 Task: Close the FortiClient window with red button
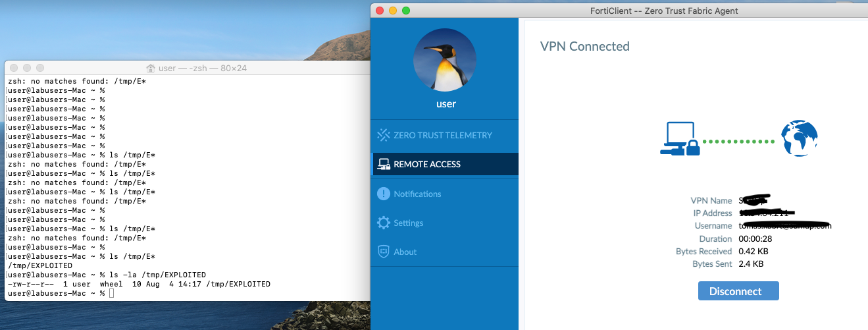379,11
